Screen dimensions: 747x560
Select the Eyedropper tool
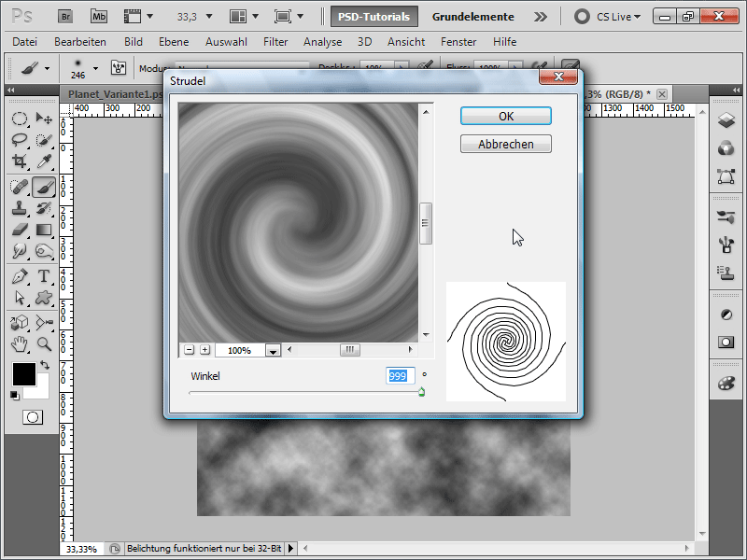[44, 161]
